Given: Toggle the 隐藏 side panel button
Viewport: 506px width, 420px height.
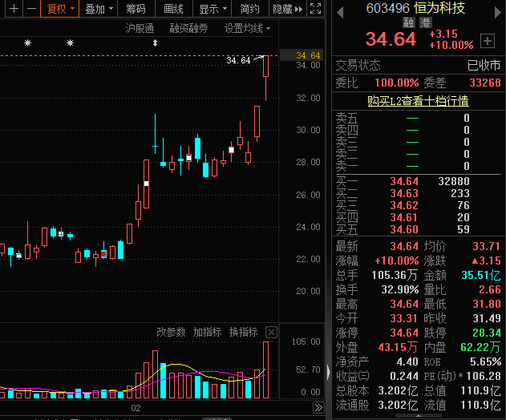Looking at the screenshot, I should (x=288, y=9).
